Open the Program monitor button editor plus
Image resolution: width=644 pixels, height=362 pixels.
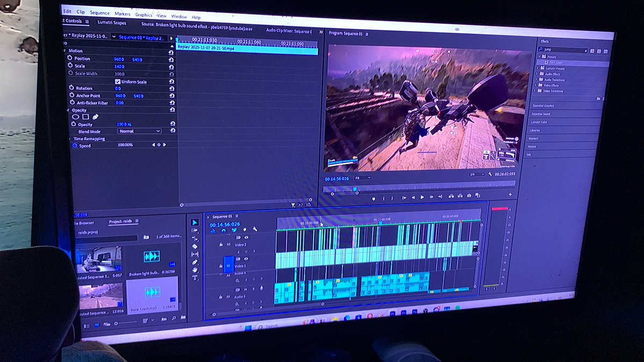510,194
